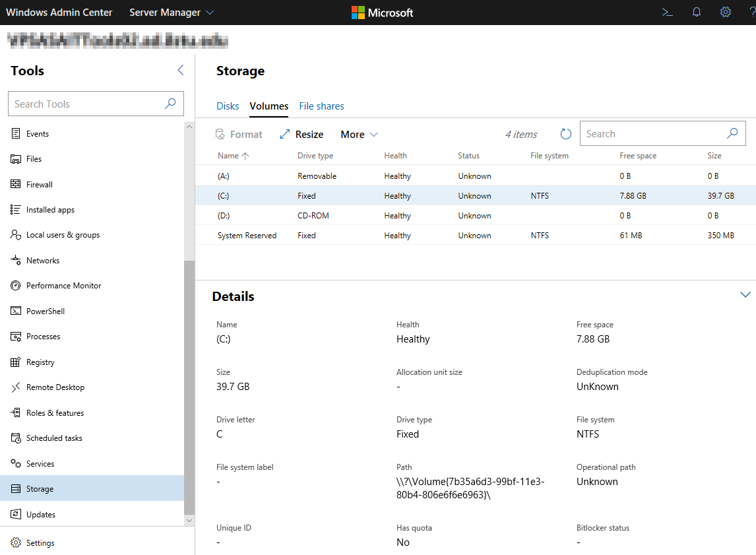Open Server Manager dropdown in header

click(x=172, y=13)
